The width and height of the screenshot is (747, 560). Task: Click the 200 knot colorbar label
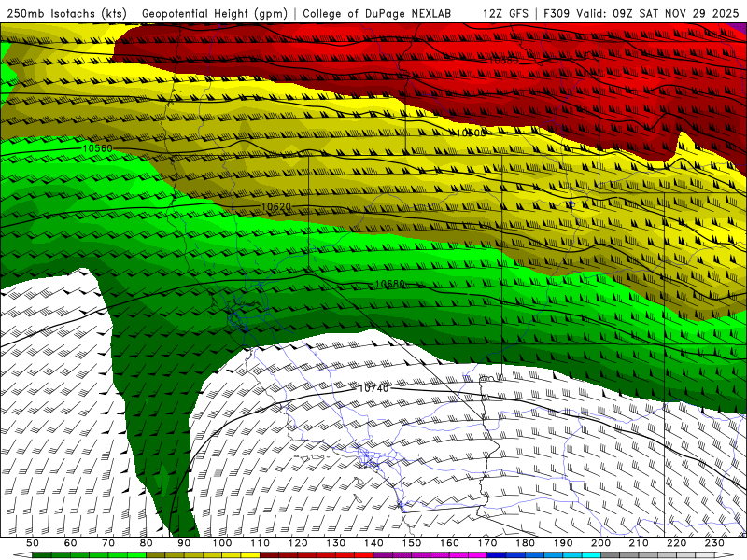(600, 543)
